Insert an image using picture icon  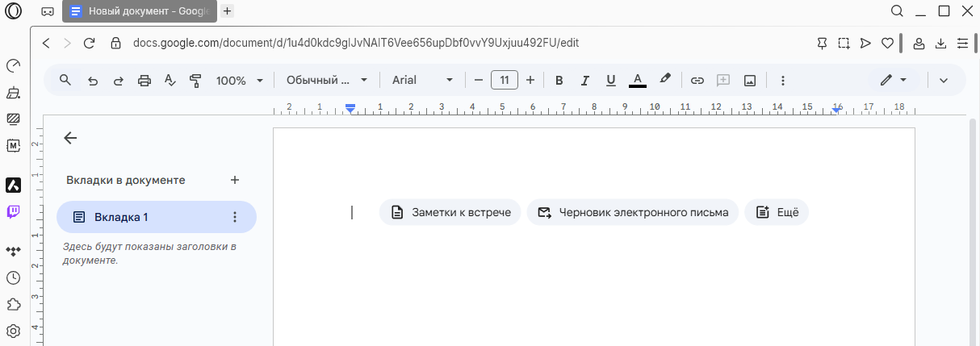750,80
